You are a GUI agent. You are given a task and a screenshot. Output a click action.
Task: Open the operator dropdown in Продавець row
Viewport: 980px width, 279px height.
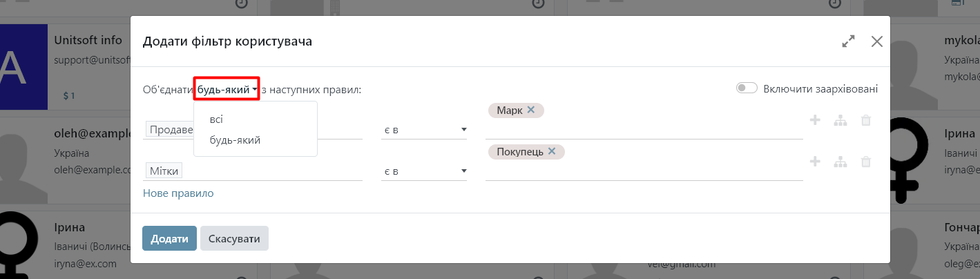424,130
